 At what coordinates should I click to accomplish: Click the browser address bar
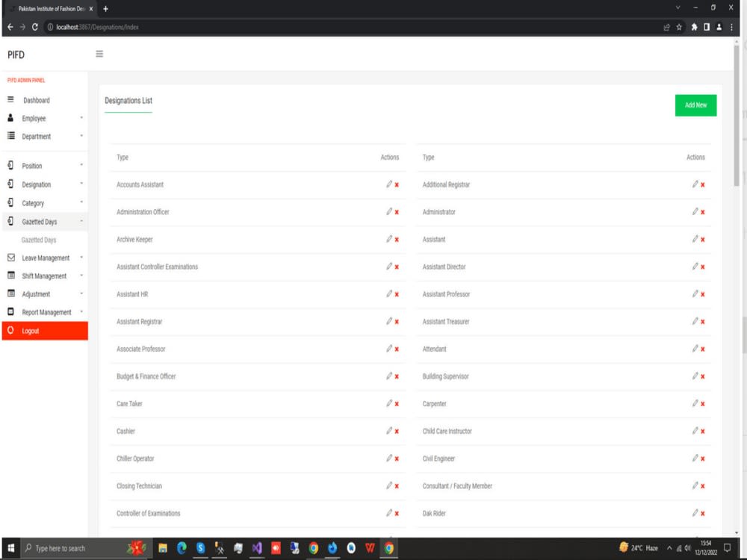coord(353,27)
